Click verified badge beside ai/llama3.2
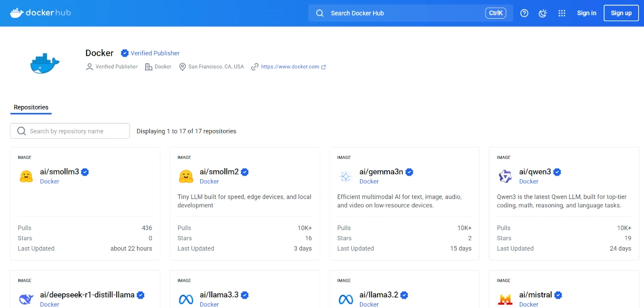644x308 pixels. [x=404, y=295]
